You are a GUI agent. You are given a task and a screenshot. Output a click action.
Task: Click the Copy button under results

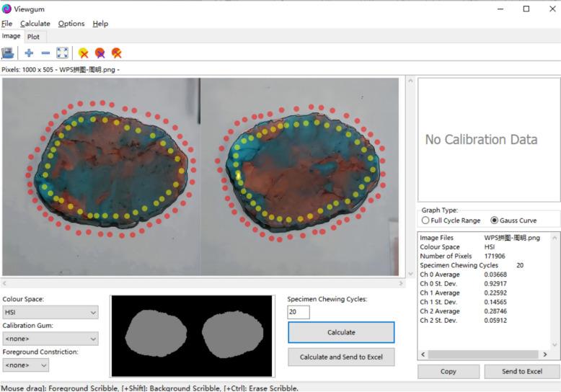click(448, 371)
